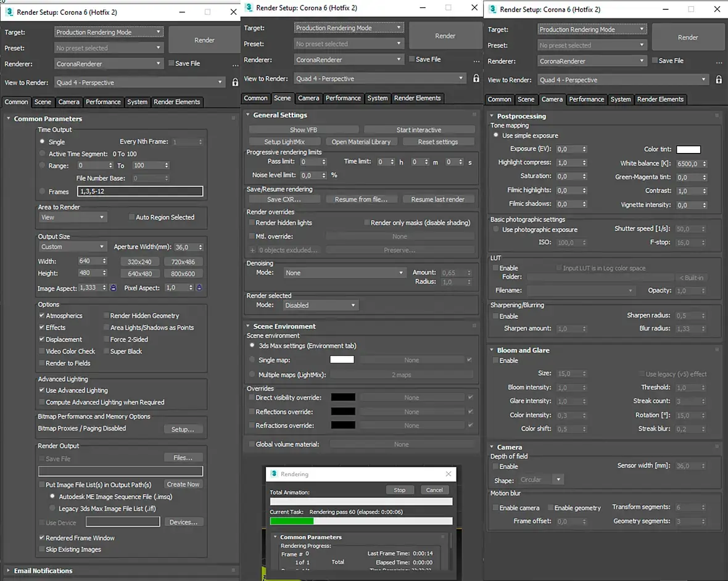Click the 800x600 preset size button
The image size is (728, 581).
tap(183, 274)
